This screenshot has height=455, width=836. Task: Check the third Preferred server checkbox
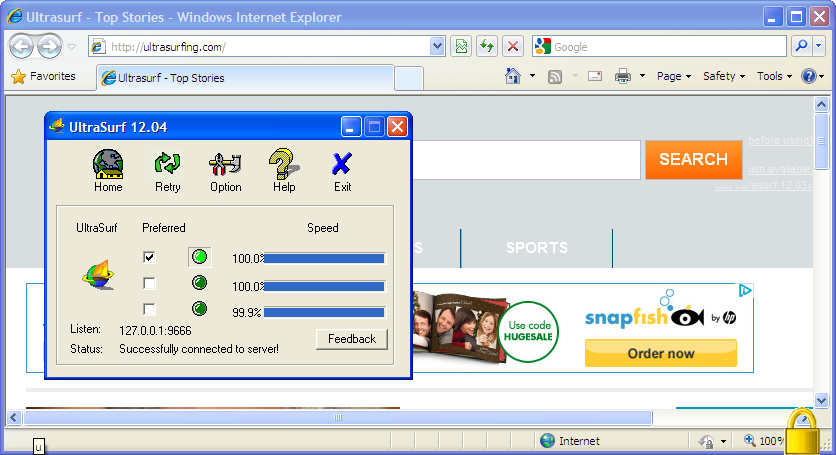tap(149, 309)
